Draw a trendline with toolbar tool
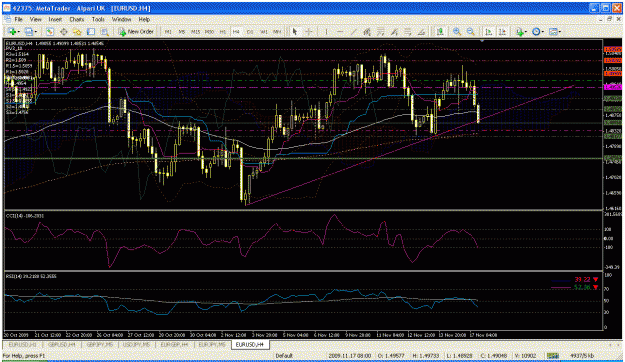The height and width of the screenshot is (362, 625). point(353,31)
